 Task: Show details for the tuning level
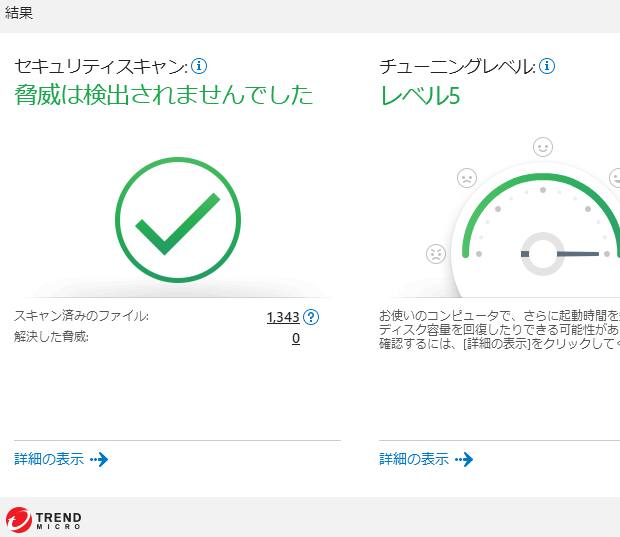pyautogui.click(x=425, y=460)
